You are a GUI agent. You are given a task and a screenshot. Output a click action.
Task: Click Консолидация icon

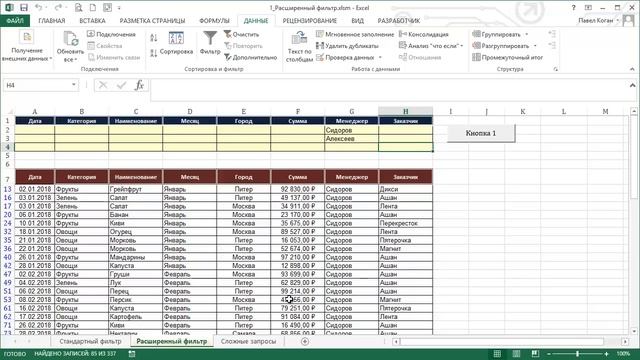[x=403, y=34]
